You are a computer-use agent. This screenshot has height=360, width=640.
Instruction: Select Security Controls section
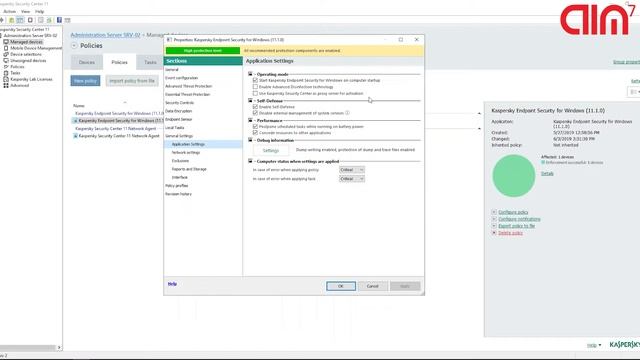[x=179, y=102]
